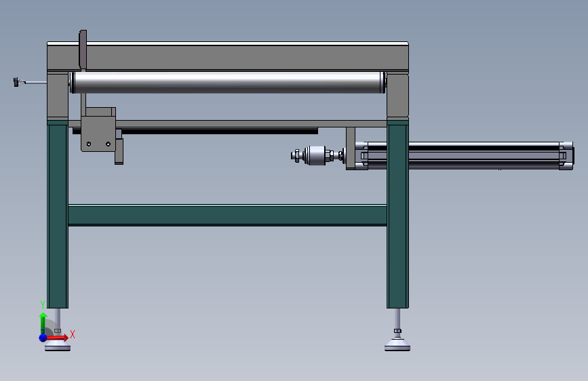Click the green Y axis arrow

point(43,323)
